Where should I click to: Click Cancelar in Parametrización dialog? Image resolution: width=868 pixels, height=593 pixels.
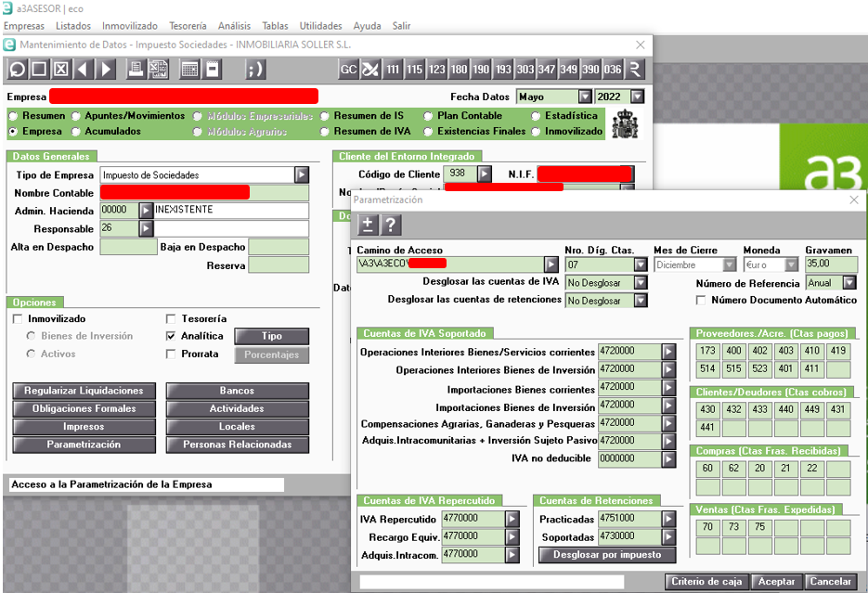tap(830, 582)
